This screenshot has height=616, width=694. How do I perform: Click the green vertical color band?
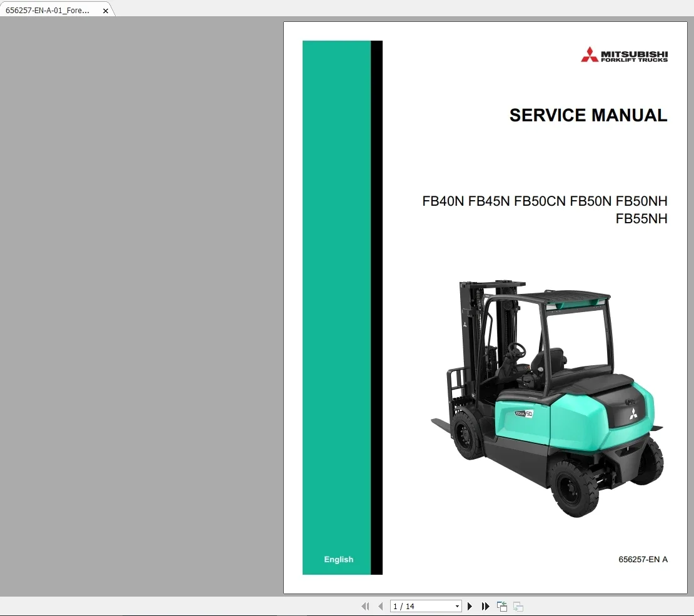[x=336, y=307]
